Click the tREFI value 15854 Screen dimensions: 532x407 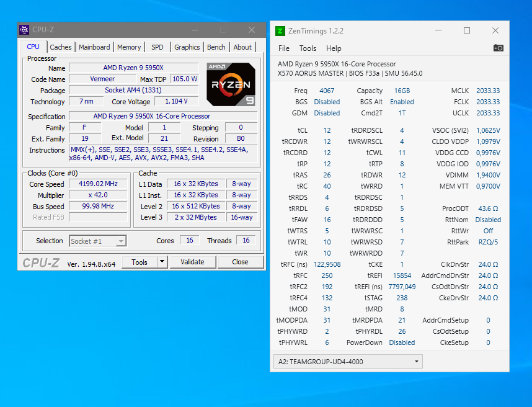(x=402, y=275)
